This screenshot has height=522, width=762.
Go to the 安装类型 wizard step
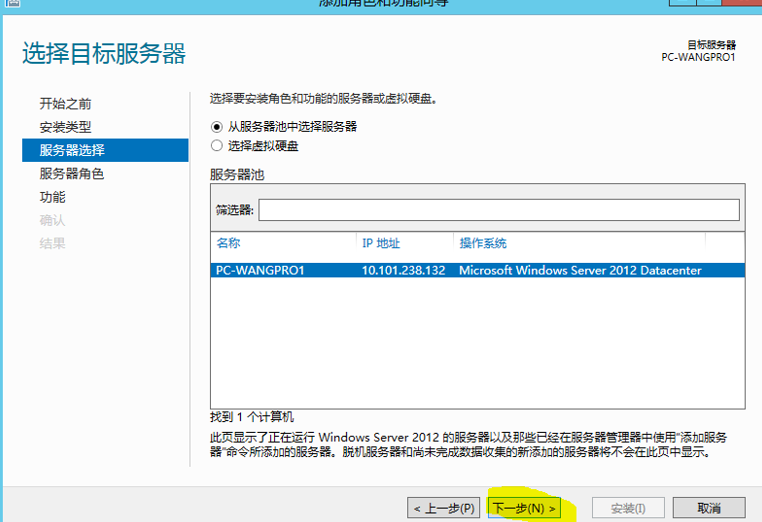(65, 127)
